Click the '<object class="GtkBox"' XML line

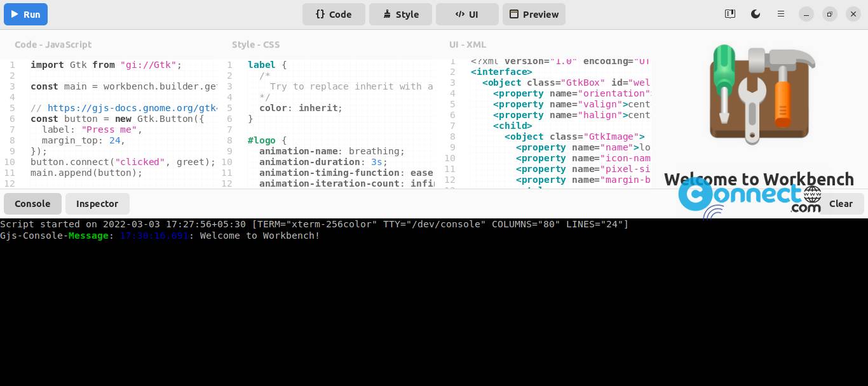566,83
